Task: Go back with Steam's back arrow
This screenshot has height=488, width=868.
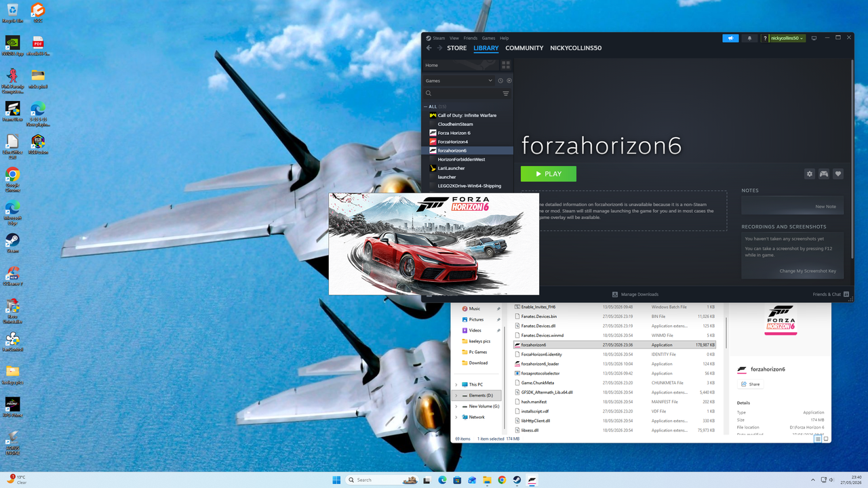Action: click(429, 48)
